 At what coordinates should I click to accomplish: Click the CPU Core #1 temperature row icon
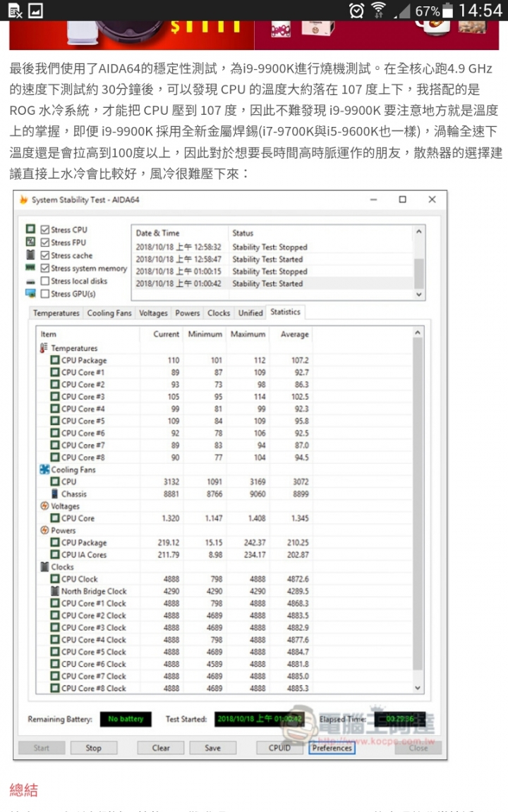[x=55, y=372]
